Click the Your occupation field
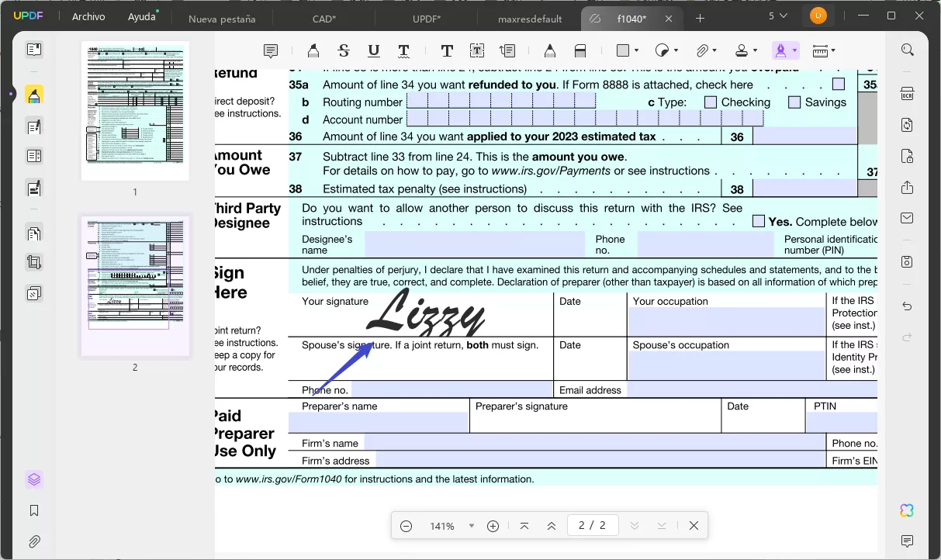Image resolution: width=941 pixels, height=560 pixels. [x=726, y=321]
